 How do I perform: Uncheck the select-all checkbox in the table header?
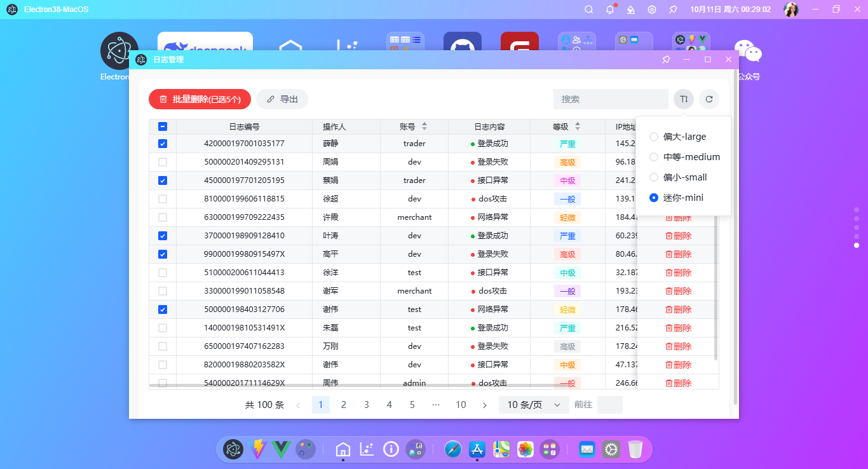(x=163, y=126)
